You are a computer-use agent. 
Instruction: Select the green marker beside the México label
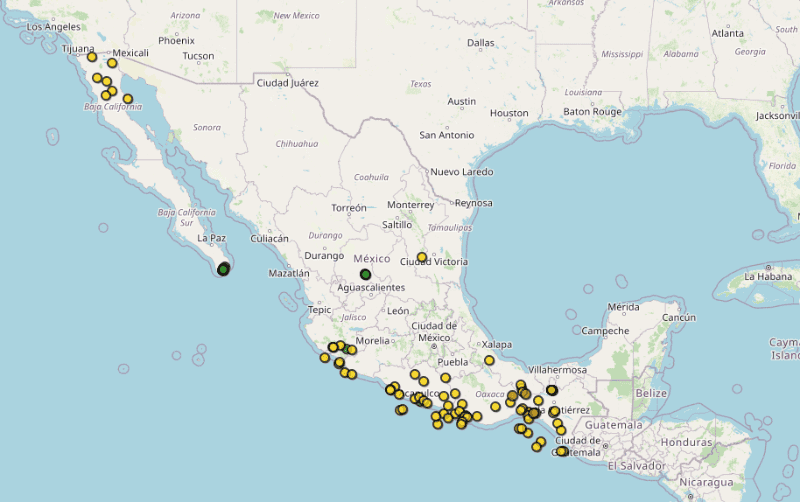pos(366,274)
